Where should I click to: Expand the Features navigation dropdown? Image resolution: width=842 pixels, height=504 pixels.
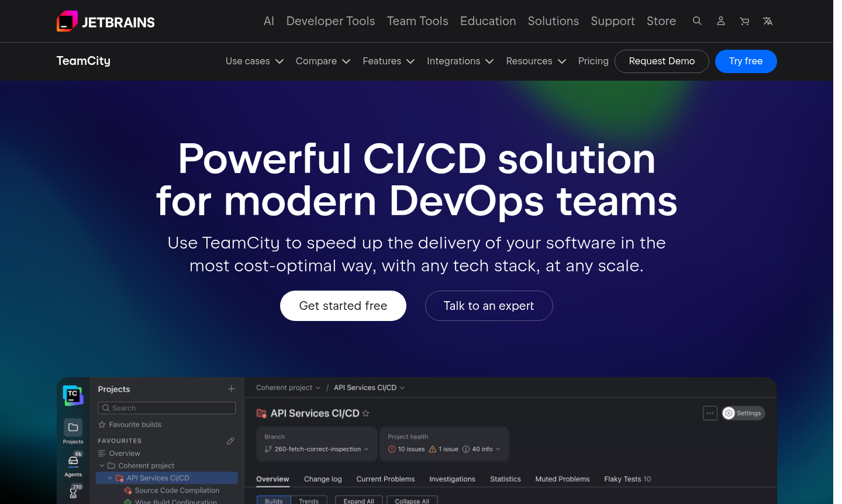tap(388, 61)
